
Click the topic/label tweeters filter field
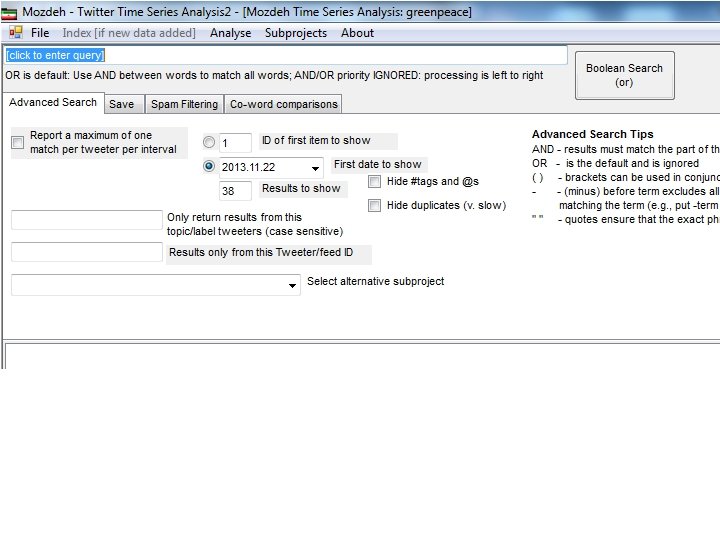[x=87, y=220]
